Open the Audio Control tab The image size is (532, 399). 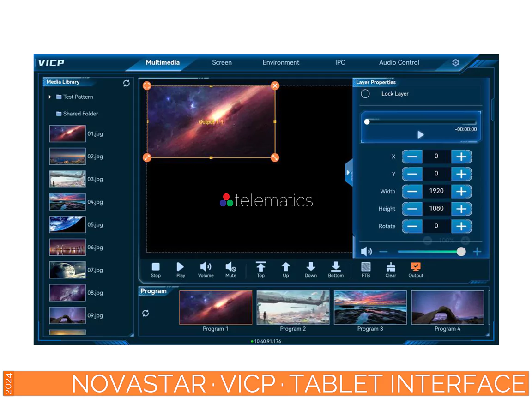click(x=399, y=63)
